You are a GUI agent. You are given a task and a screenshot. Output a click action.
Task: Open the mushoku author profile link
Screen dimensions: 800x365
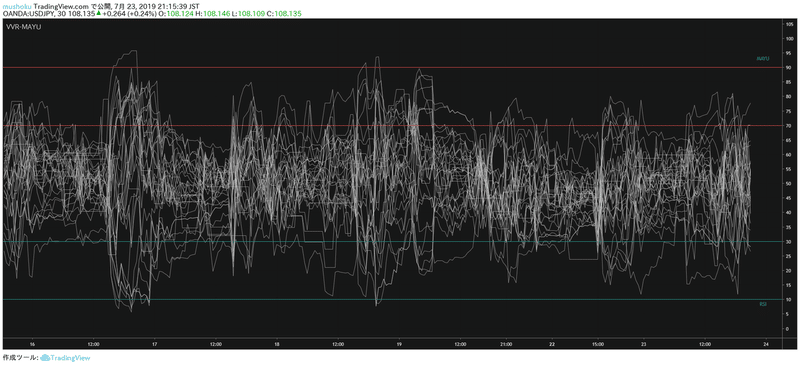point(17,6)
